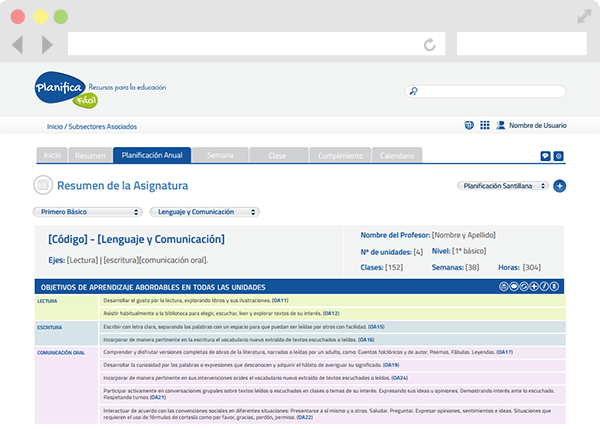Open the Lenguaje y Comunicación dropdown
The height and width of the screenshot is (429, 600).
pyautogui.click(x=205, y=212)
